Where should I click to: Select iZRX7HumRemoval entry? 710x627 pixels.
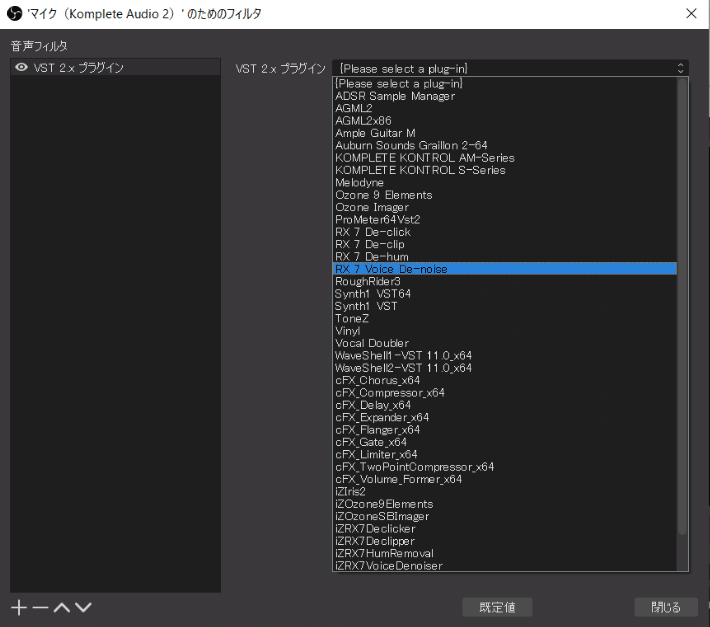click(505, 554)
